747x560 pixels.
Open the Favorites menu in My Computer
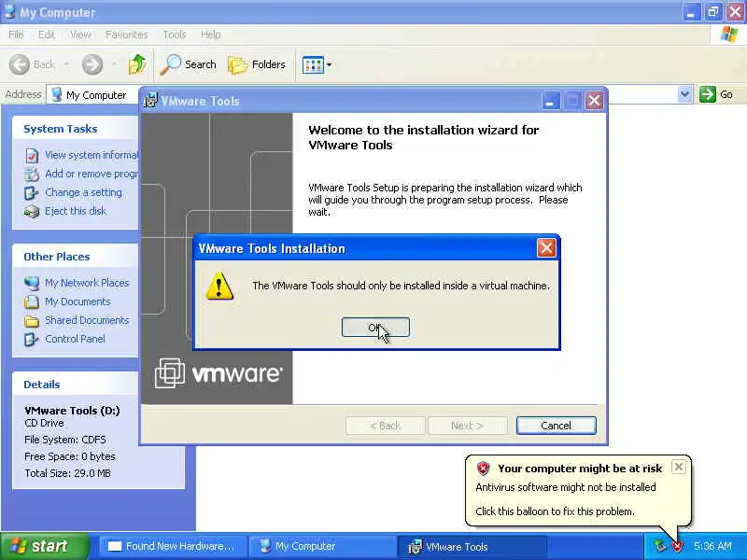tap(127, 35)
